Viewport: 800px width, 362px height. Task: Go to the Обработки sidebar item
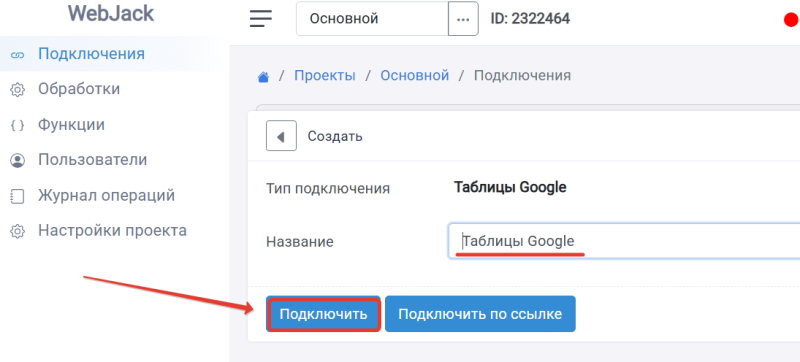pyautogui.click(x=79, y=89)
